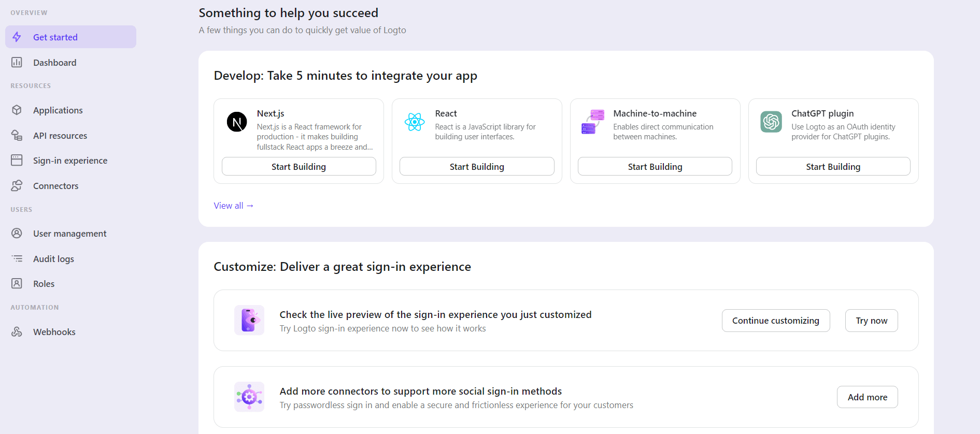Click 'A few things you can do' subtitle
This screenshot has width=980, height=434.
(x=302, y=30)
